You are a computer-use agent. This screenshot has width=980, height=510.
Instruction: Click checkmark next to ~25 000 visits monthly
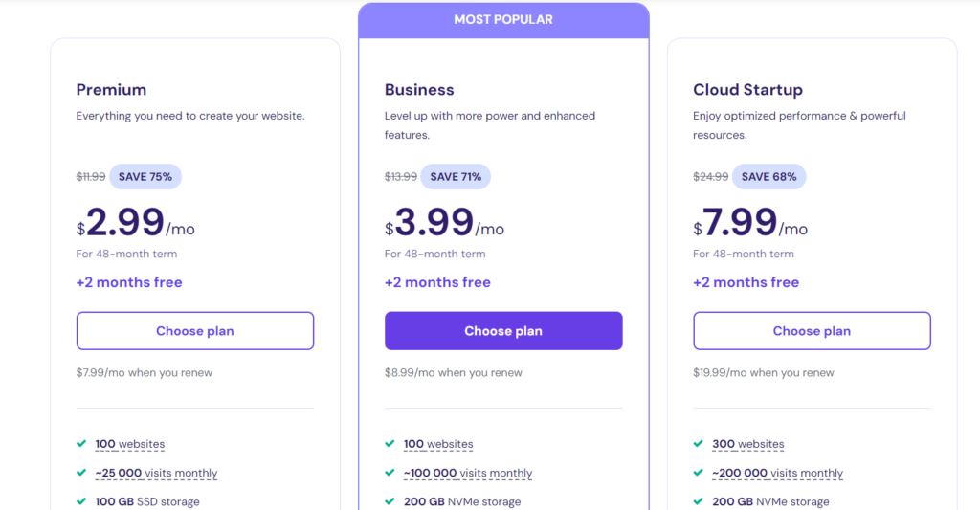(81, 473)
